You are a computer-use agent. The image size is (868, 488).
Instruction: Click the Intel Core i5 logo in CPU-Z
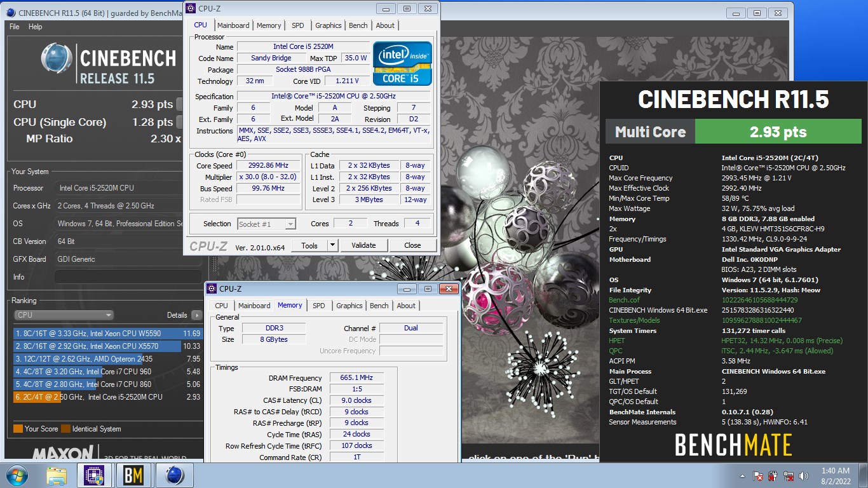(403, 64)
